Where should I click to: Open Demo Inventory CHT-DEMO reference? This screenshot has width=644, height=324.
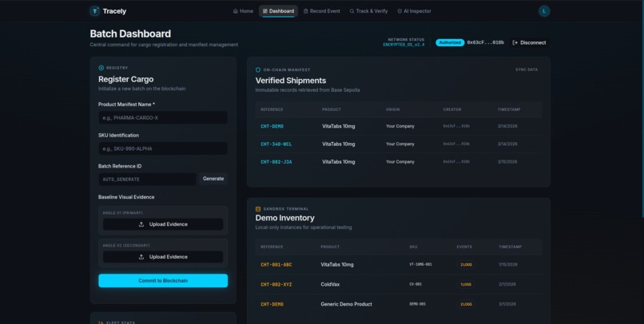tap(272, 304)
